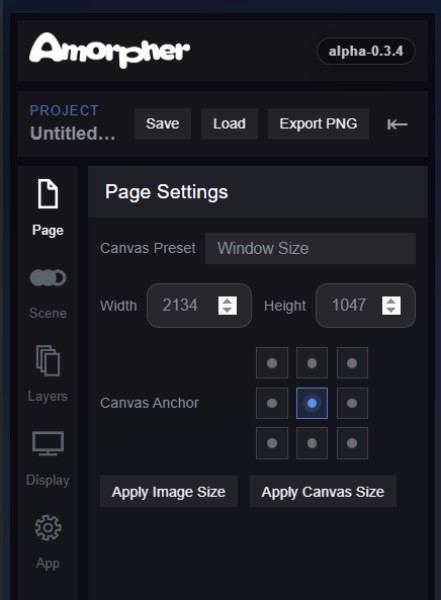Set canvas anchor to top-center
441x600 pixels.
click(x=312, y=363)
